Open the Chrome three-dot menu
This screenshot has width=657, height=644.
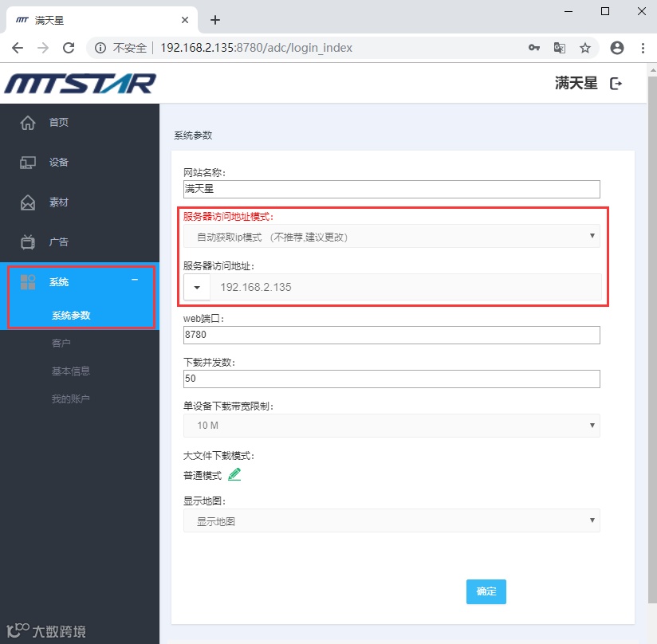coord(643,48)
